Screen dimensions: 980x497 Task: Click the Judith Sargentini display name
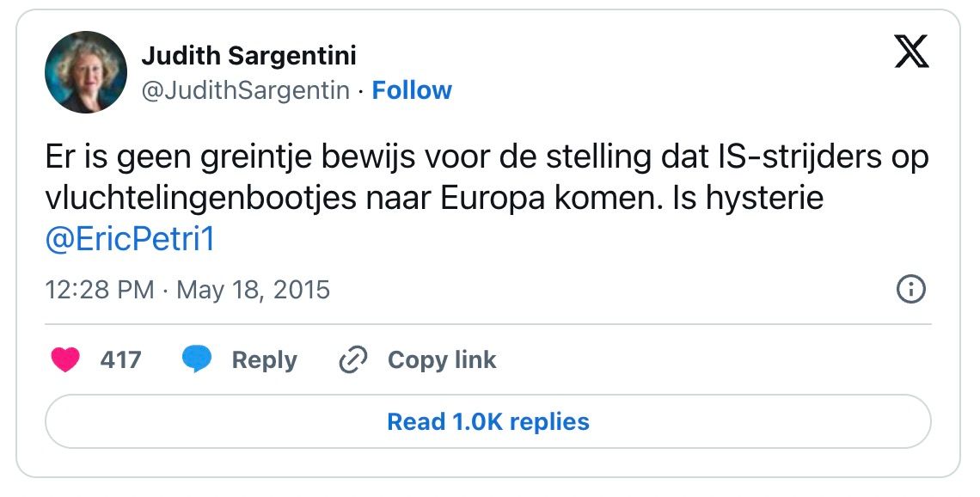pos(248,57)
